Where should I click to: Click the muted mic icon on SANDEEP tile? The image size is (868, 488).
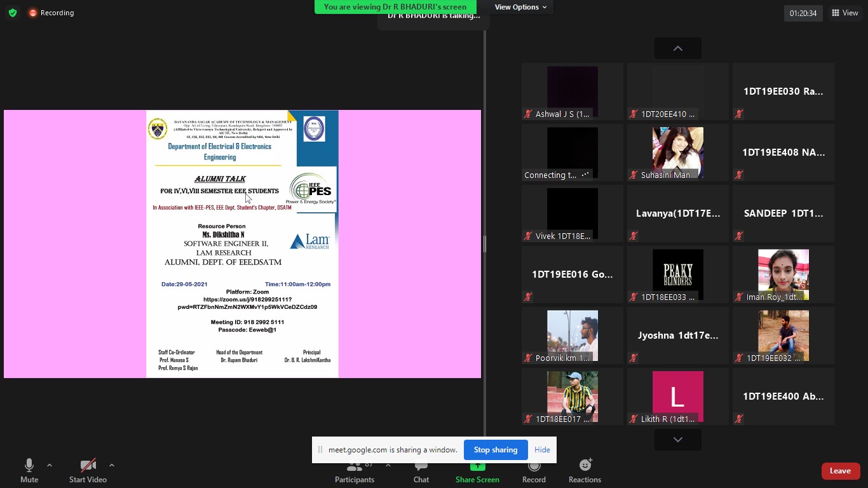point(739,236)
